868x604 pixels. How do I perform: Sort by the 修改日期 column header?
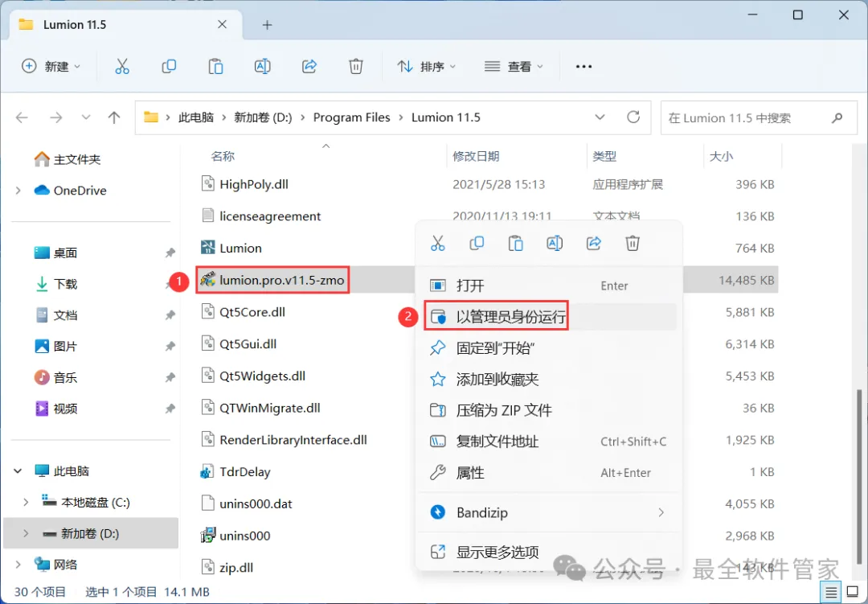[x=476, y=156]
